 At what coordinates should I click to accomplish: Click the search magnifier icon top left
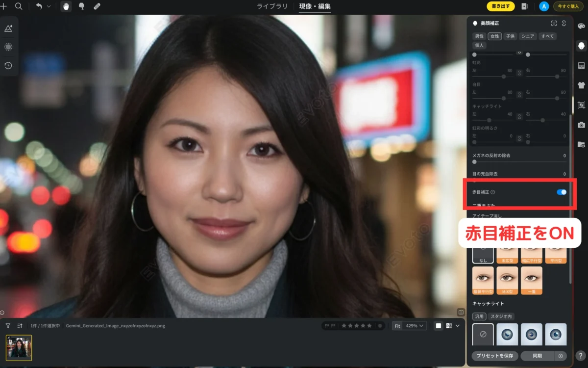[19, 6]
